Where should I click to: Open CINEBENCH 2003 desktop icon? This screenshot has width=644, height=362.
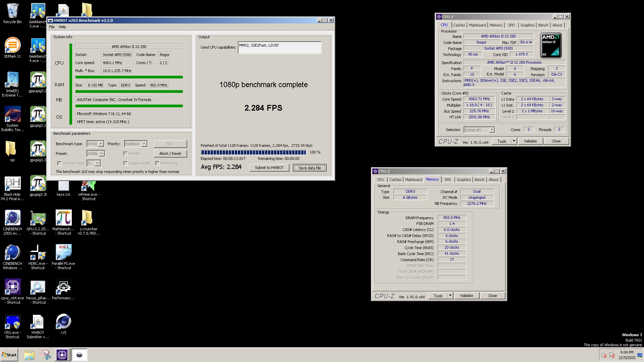pos(12,223)
